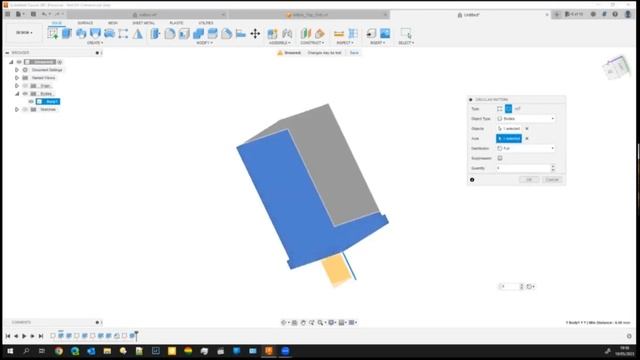Click the Select tool icon
Viewport: 640px width, 360px height.
pyautogui.click(x=406, y=33)
